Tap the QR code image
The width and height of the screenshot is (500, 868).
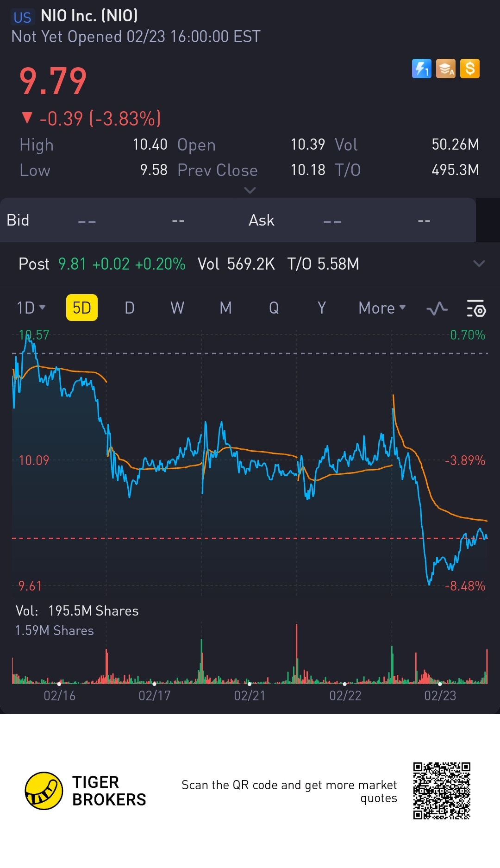442,791
